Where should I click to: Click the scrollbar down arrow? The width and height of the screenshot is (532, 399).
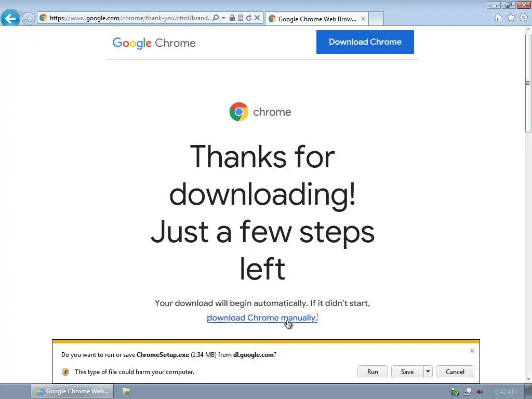[528, 380]
